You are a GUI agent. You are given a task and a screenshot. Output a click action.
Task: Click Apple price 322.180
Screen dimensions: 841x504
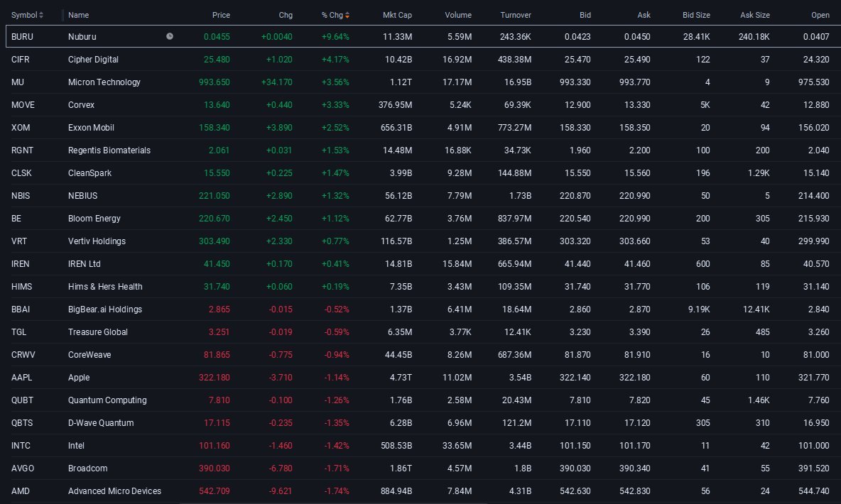(x=214, y=378)
